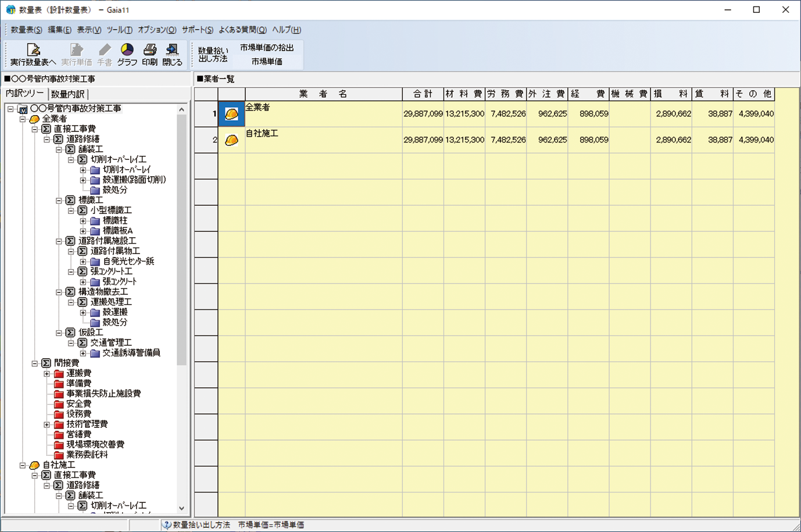Select the 張コンクリート工 tree item
The width and height of the screenshot is (801, 532).
pyautogui.click(x=112, y=272)
